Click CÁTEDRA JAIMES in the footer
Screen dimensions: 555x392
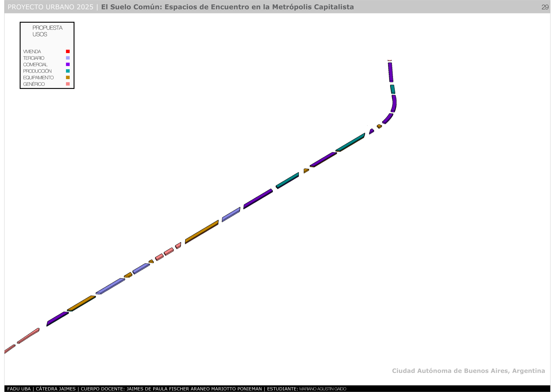click(x=56, y=389)
